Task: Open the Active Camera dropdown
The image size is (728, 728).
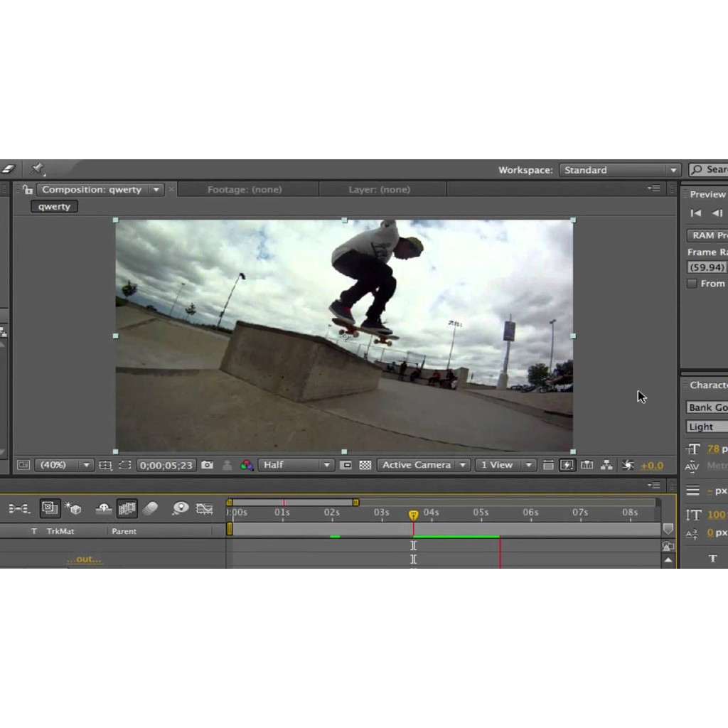Action: [x=424, y=465]
